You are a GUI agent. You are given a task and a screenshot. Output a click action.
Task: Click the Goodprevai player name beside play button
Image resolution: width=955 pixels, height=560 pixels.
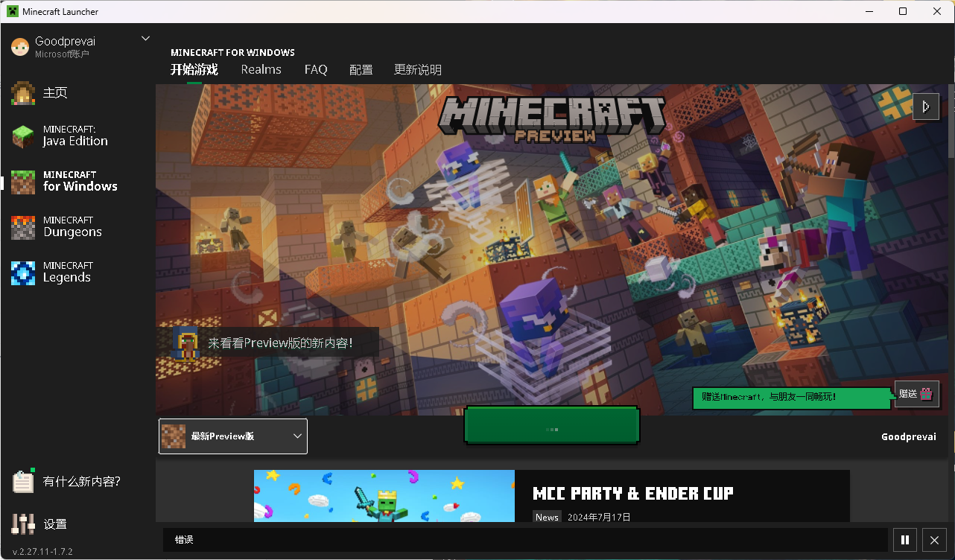tap(909, 437)
